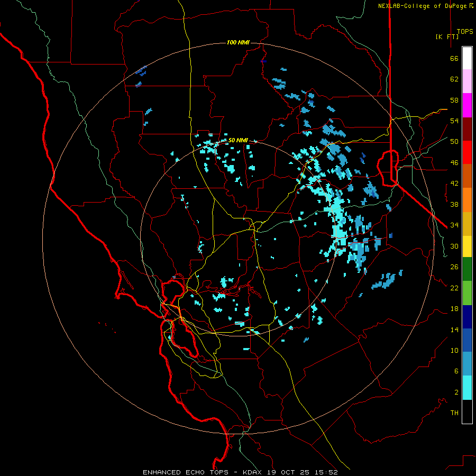This screenshot has height=476, width=476.
Task: Click the white swatch in the tops legend
Action: point(467,58)
